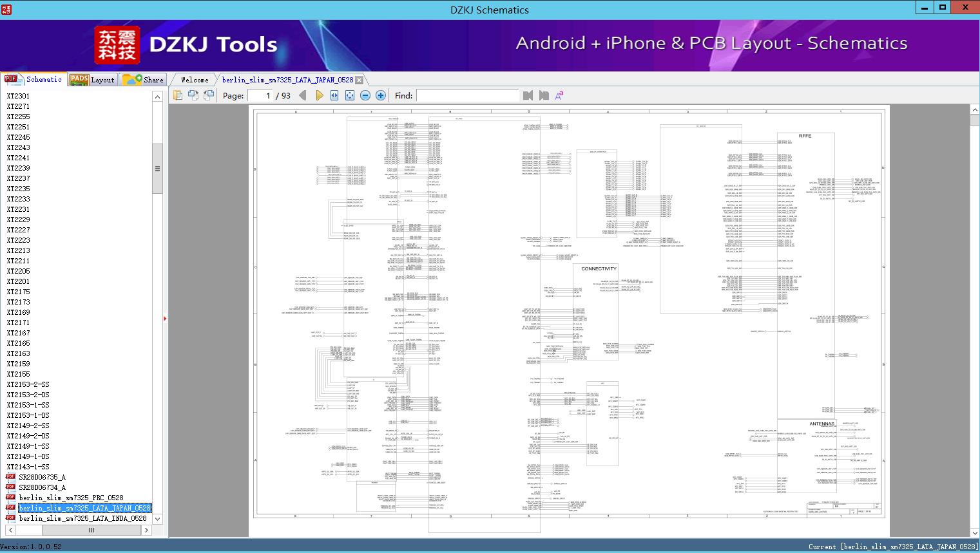This screenshot has height=553, width=980.
Task: Open the berlin_slim_sm7325_PRC_0528 schematic file
Action: click(x=71, y=498)
